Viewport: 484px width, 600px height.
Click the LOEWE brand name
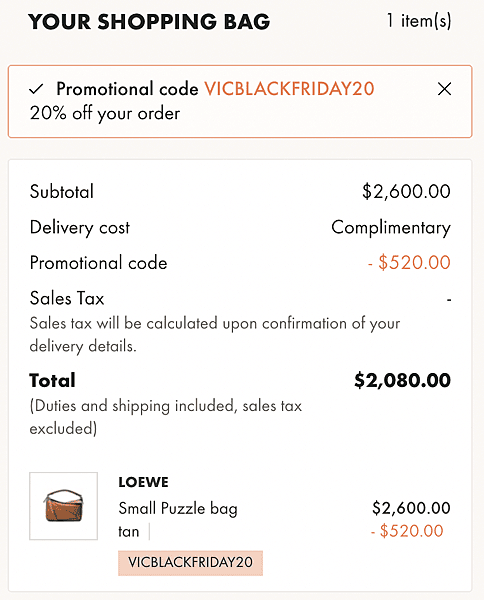[143, 482]
